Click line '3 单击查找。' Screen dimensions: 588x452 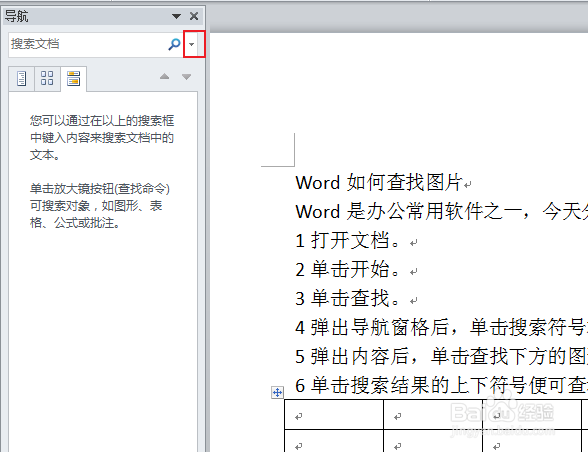(347, 299)
